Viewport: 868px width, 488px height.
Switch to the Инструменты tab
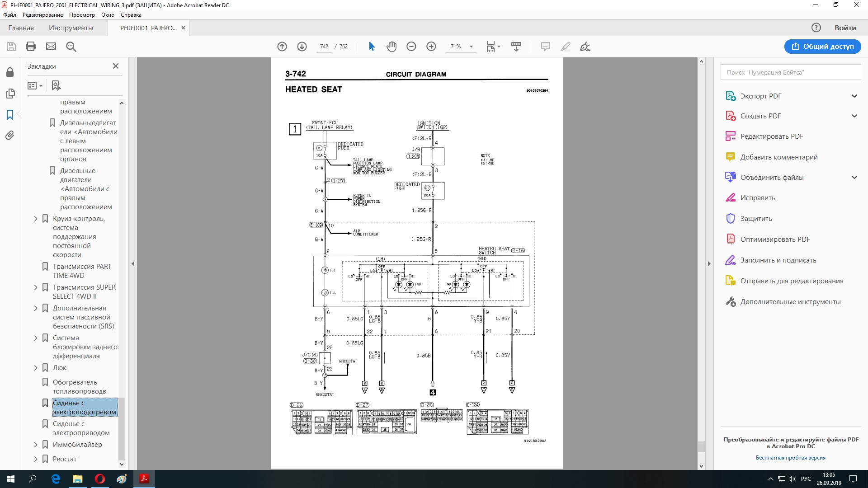pos(71,28)
